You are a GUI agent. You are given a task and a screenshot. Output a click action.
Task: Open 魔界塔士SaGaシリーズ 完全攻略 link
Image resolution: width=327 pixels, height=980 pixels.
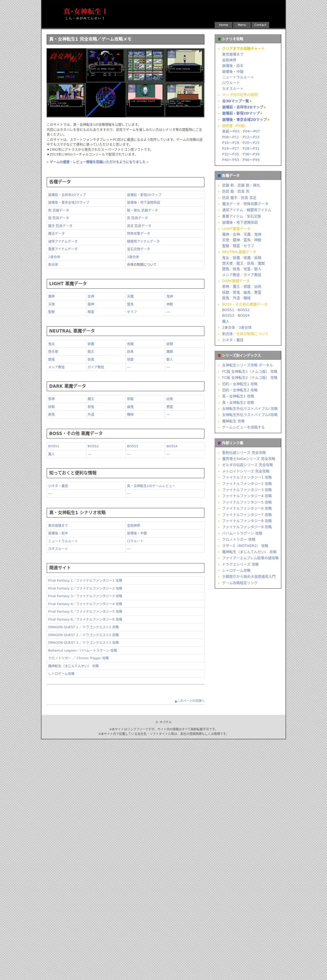[x=249, y=459]
